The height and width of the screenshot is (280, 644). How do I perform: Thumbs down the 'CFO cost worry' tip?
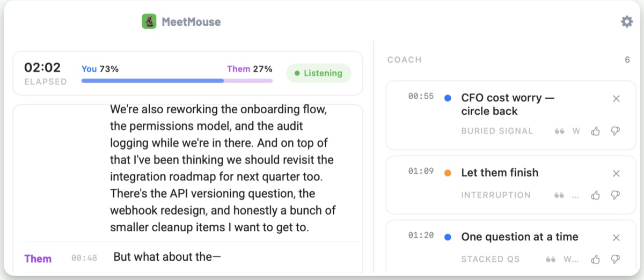(616, 131)
